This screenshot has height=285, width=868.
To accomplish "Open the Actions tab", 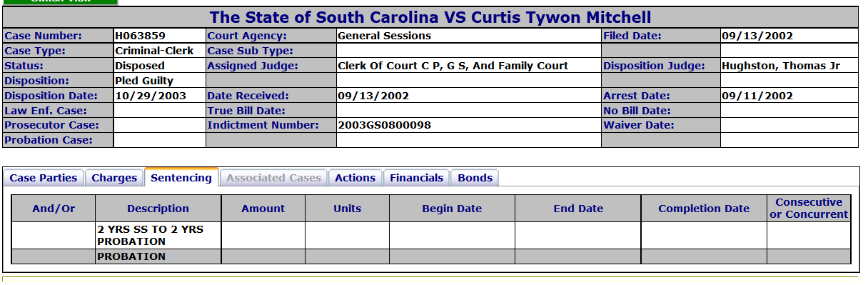I will tap(355, 178).
